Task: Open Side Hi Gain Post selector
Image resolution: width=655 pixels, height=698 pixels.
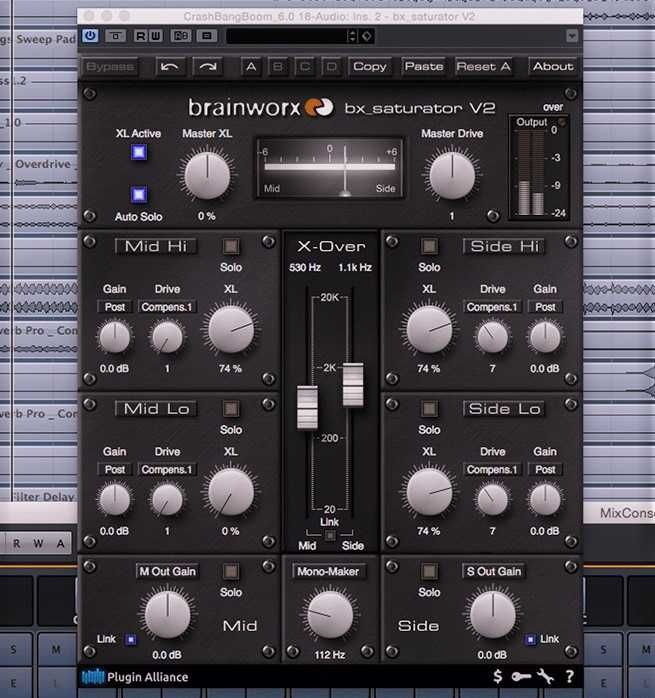Action: coord(545,307)
